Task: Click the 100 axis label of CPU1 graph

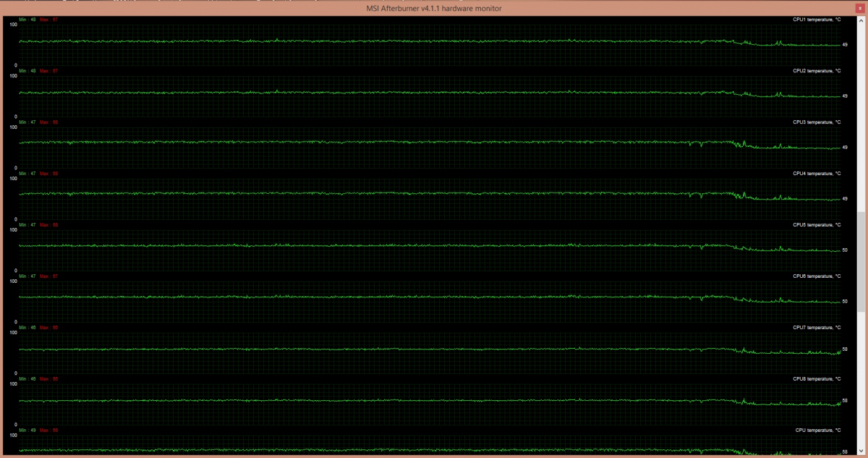Action: tap(14, 25)
